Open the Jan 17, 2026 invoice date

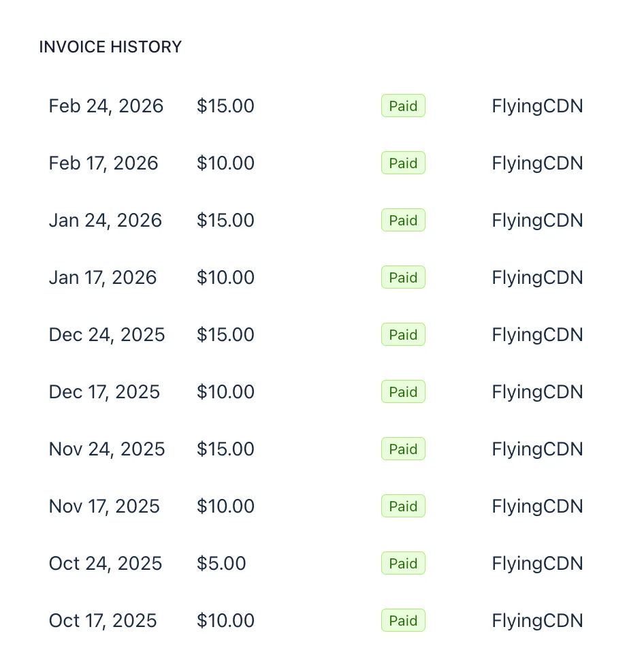(103, 278)
